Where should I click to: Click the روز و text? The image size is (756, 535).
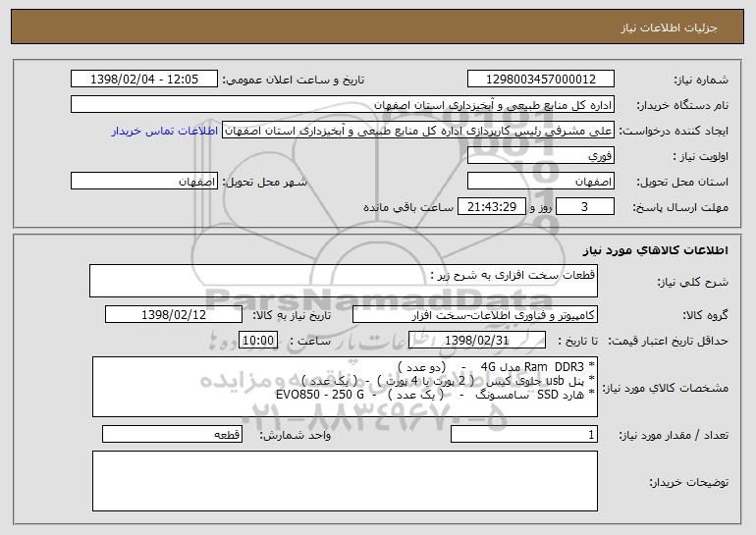pyautogui.click(x=541, y=207)
